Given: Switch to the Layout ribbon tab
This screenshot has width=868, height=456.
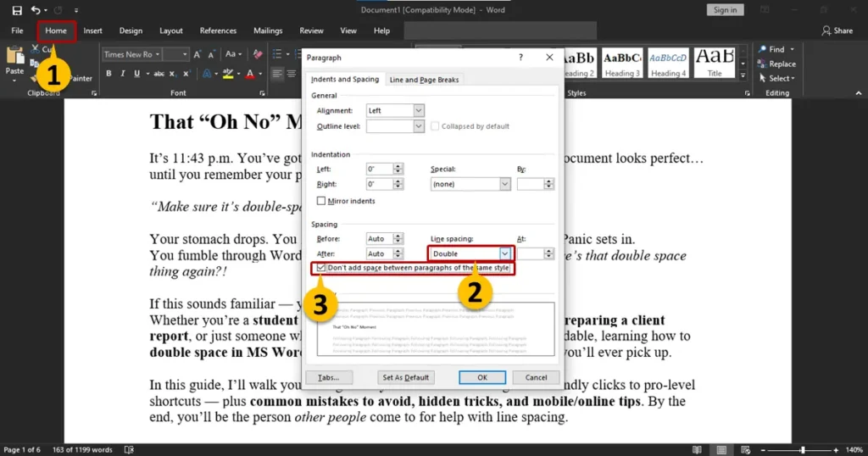Looking at the screenshot, I should click(x=171, y=31).
